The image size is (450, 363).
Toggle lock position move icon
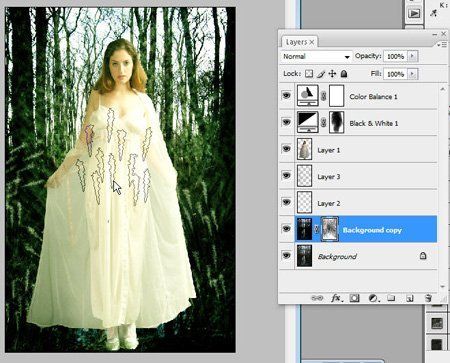point(332,74)
